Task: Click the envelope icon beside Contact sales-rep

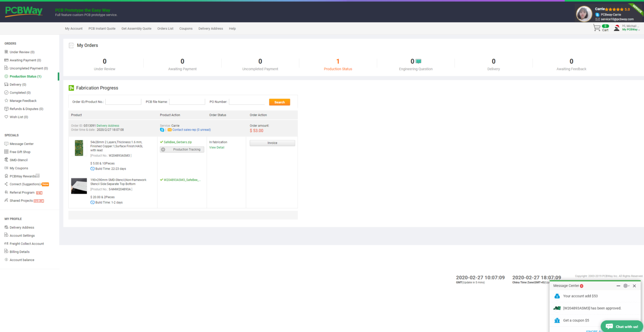Action: point(169,130)
